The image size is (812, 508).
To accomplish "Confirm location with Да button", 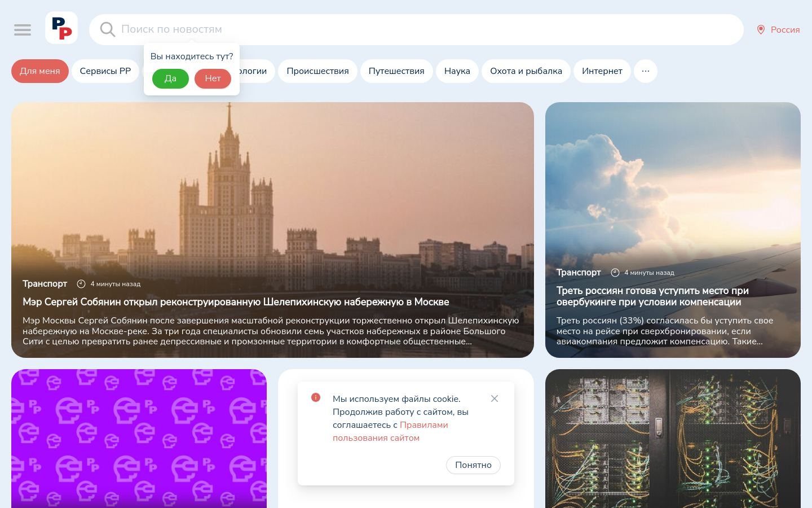I will point(170,78).
